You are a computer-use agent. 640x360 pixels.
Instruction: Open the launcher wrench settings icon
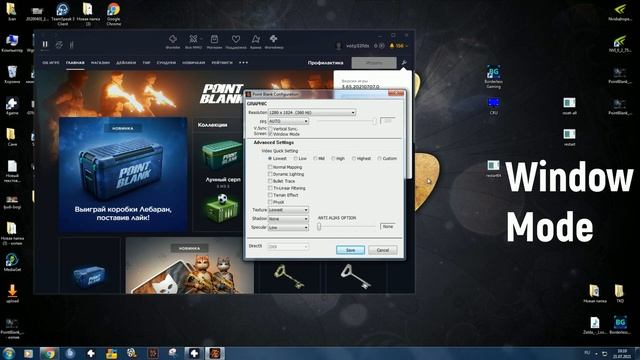(404, 62)
